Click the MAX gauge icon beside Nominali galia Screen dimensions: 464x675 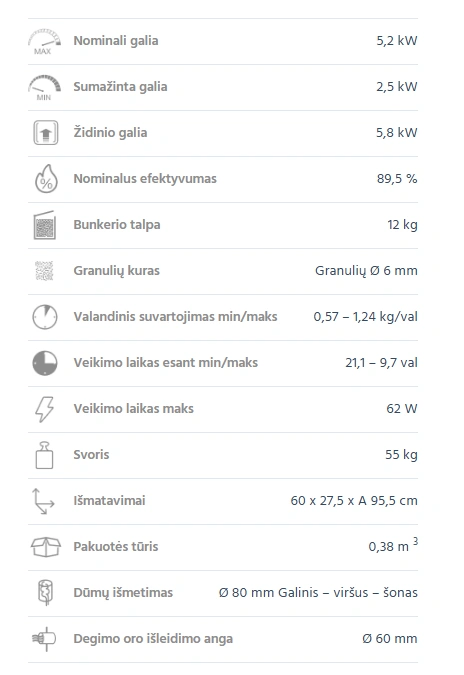click(x=44, y=41)
